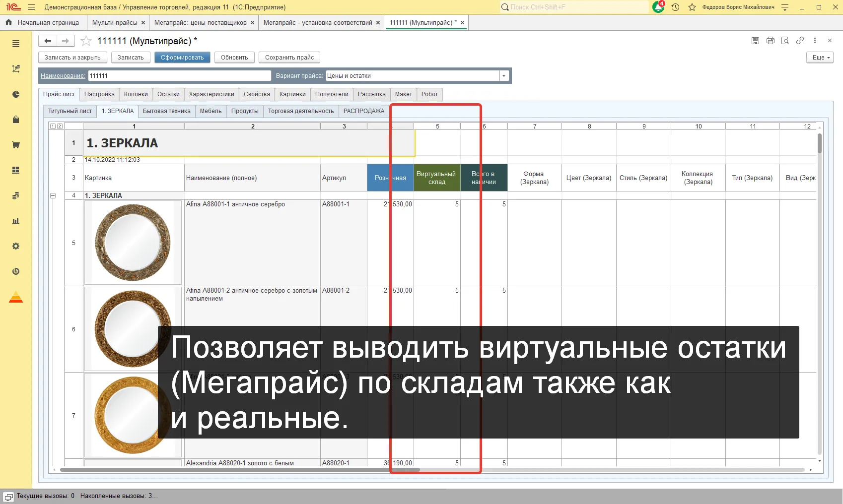Screen dimensions: 843x504
Task: Open history clock icon
Action: (675, 7)
